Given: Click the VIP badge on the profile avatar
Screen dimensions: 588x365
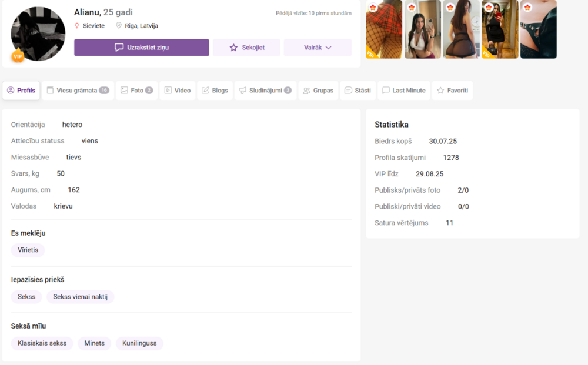Looking at the screenshot, I should (x=18, y=56).
